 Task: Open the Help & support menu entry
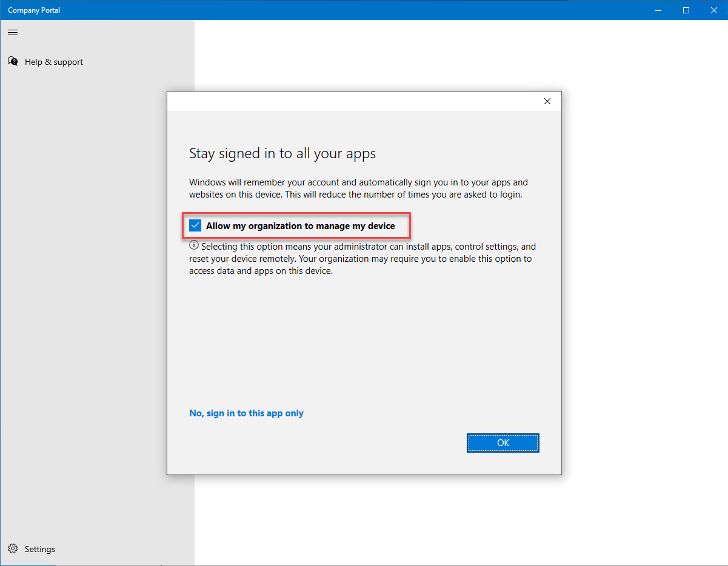click(53, 61)
